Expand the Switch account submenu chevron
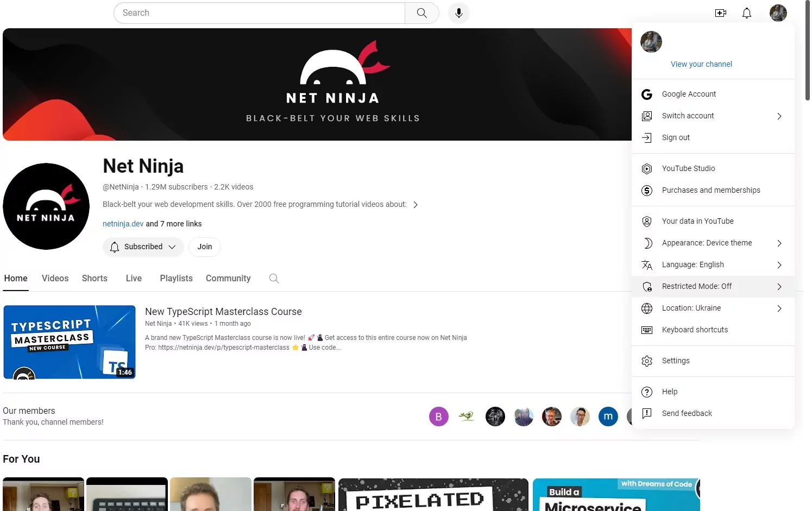The width and height of the screenshot is (812, 511). point(779,116)
